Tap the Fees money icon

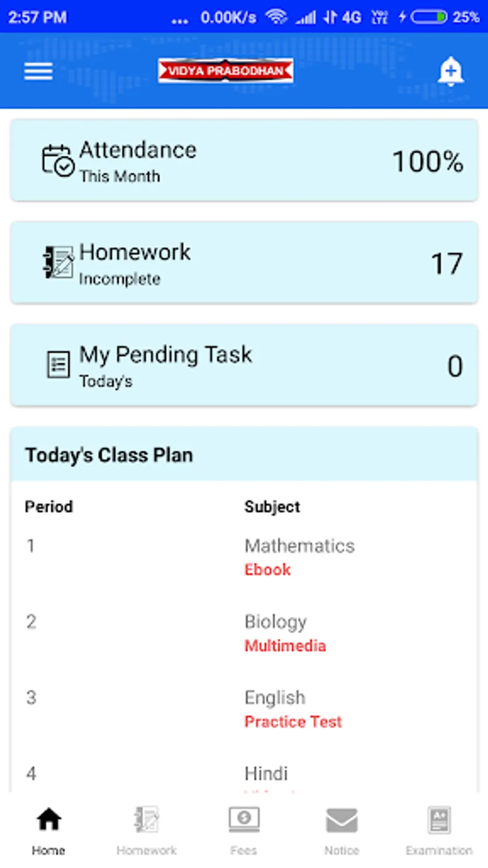pos(243,820)
